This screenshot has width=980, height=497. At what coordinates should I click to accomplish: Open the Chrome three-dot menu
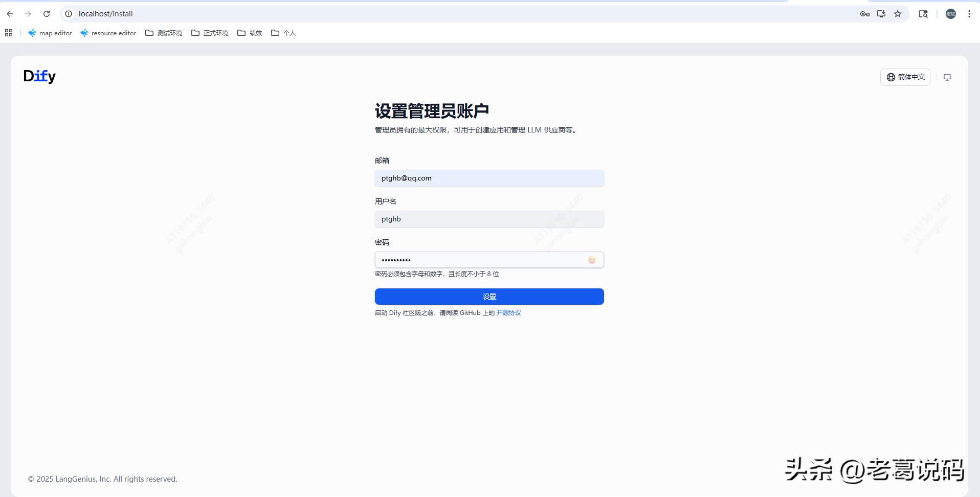tap(969, 14)
